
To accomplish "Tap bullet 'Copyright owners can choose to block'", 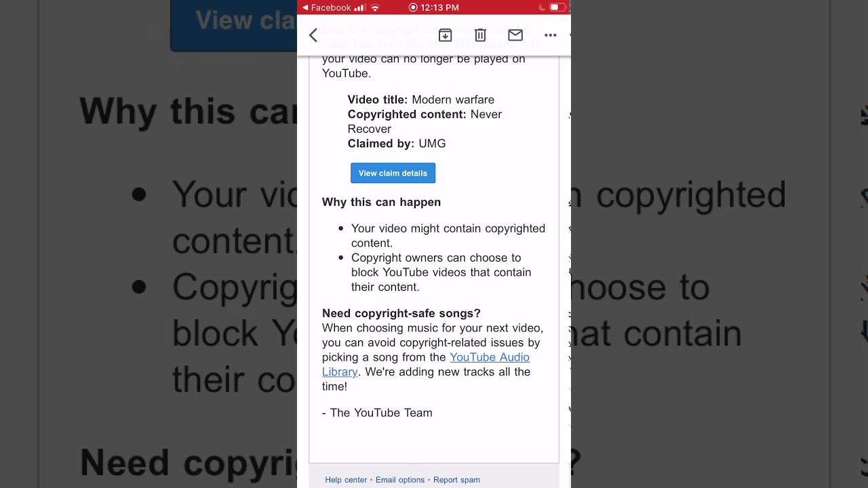I will 441,272.
